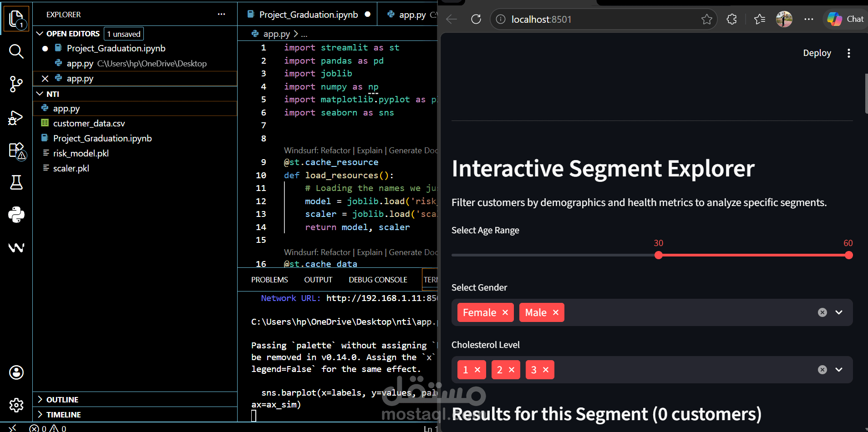Viewport: 868px width, 432px height.
Task: Show errors count in the status bar
Action: coord(38,428)
